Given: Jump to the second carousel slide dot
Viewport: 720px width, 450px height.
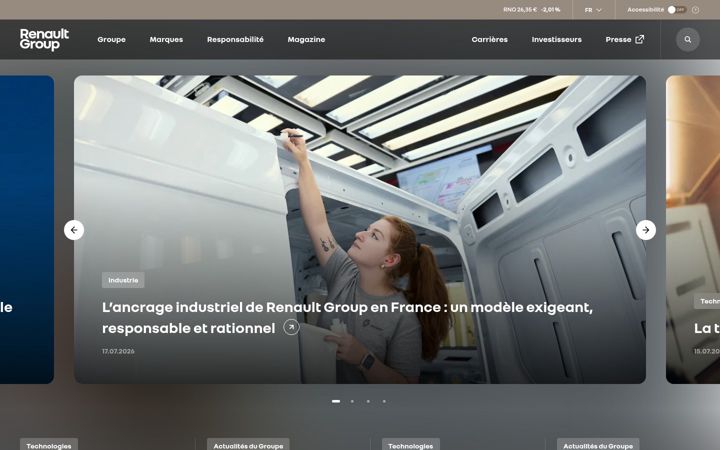Looking at the screenshot, I should [x=352, y=401].
